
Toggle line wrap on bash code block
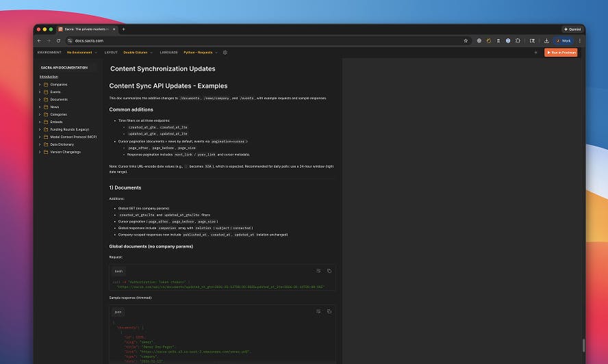pyautogui.click(x=318, y=271)
